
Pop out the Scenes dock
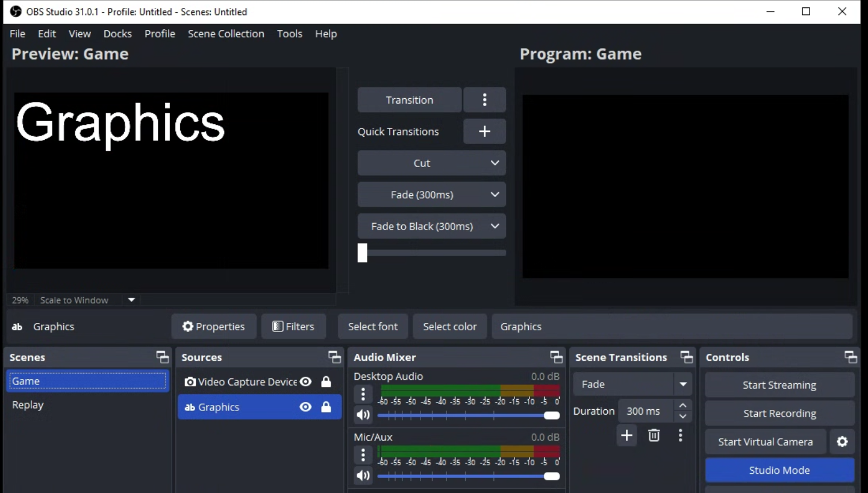pos(163,357)
